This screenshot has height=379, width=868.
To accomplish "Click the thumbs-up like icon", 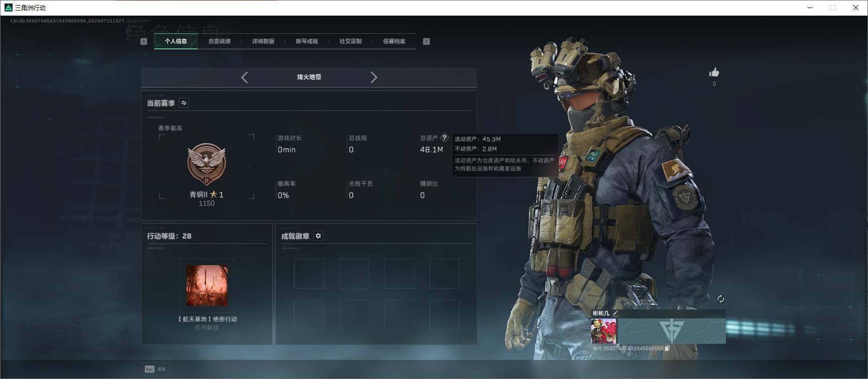I will tap(714, 73).
